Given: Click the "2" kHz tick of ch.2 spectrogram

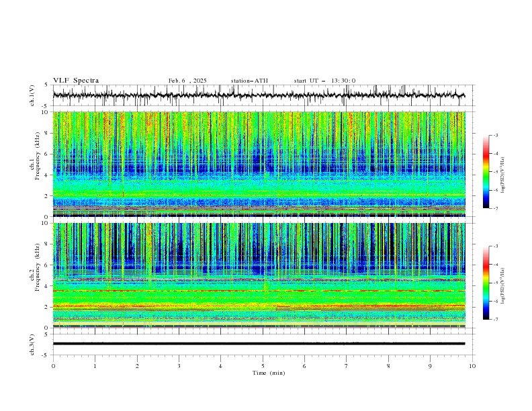Looking at the screenshot, I should click(x=47, y=307).
